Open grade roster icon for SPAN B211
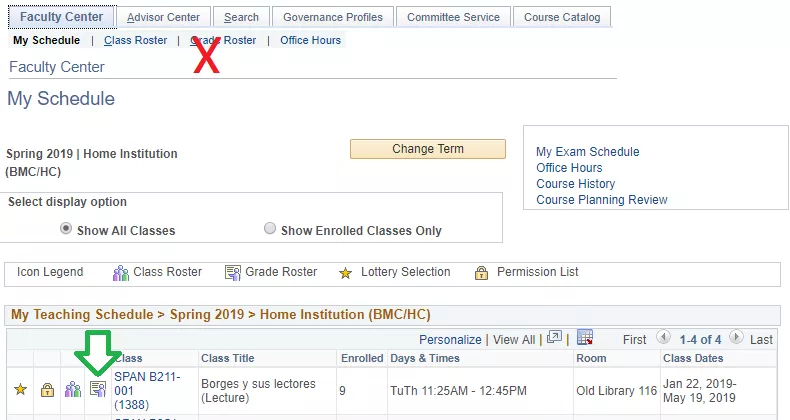Viewport: 790px width, 420px height. point(98,389)
